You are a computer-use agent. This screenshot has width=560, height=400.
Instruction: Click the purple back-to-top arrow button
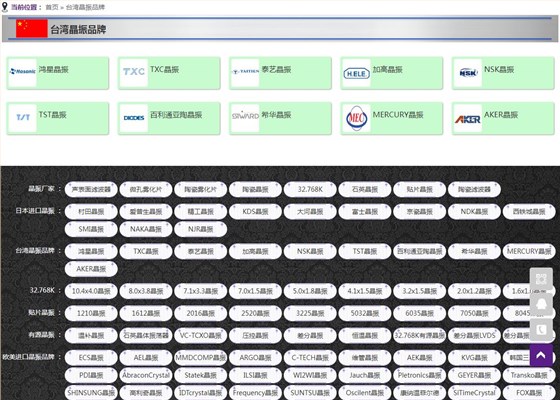click(541, 355)
